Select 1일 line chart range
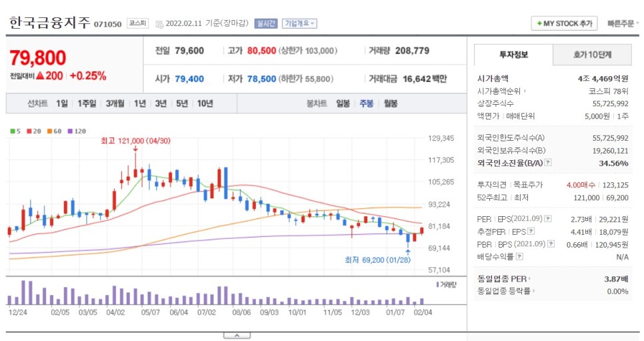Viewport: 644px width, 341px height. pyautogui.click(x=62, y=103)
